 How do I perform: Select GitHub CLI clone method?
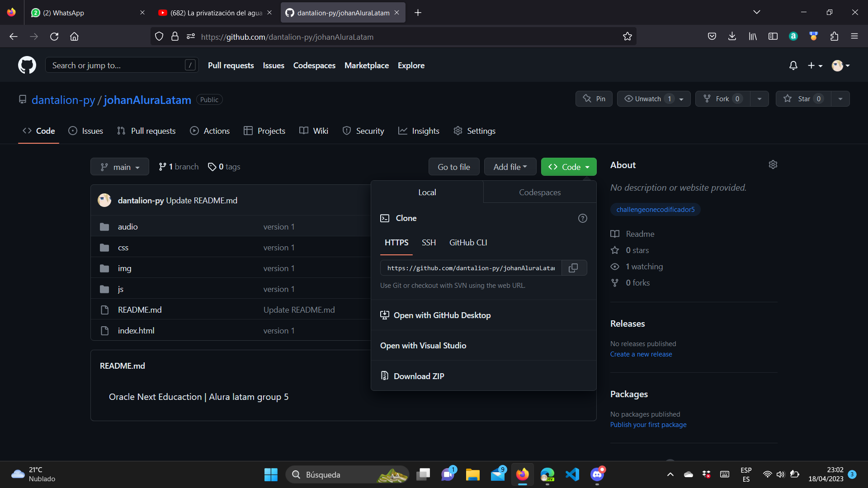click(468, 243)
